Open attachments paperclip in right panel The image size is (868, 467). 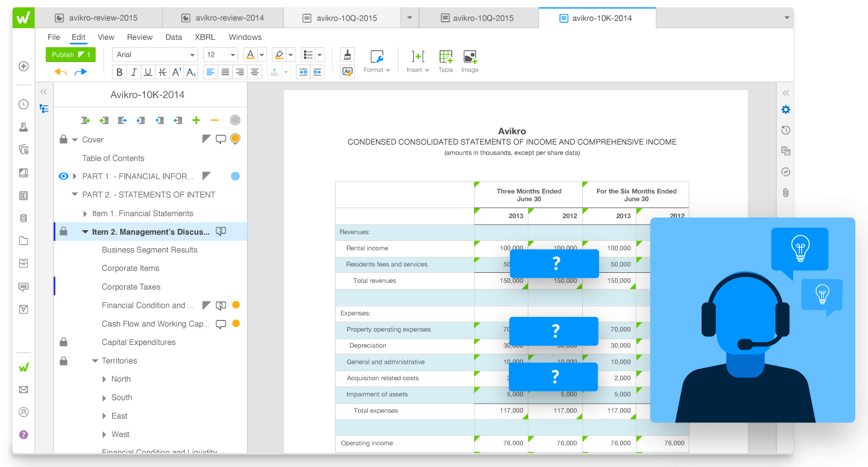click(786, 192)
